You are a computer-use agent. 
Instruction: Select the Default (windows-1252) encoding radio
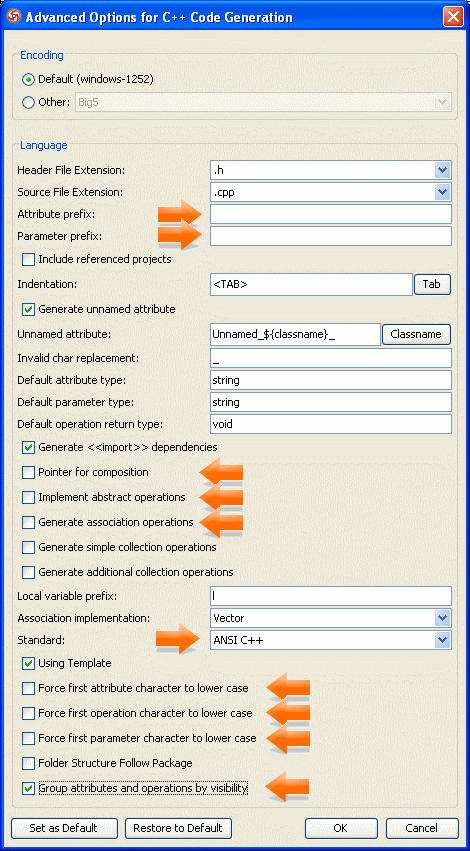(28, 79)
